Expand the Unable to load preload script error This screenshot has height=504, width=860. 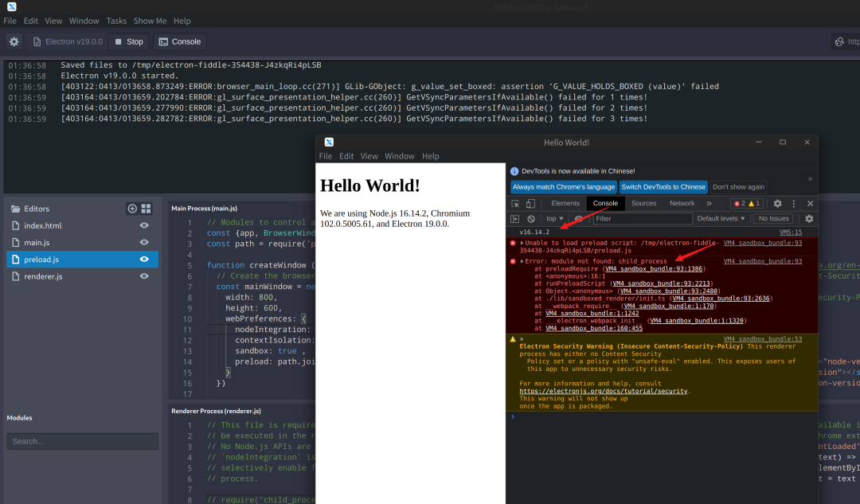pos(522,243)
